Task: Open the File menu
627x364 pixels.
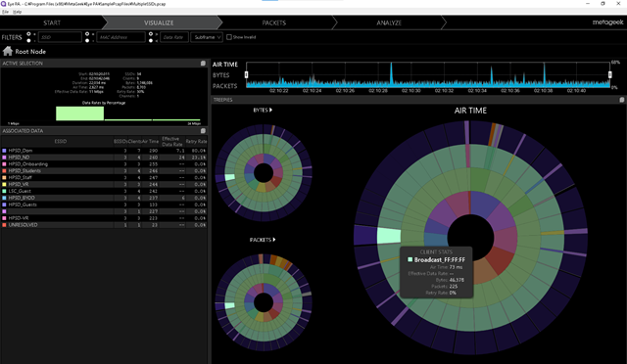Action: [x=5, y=12]
